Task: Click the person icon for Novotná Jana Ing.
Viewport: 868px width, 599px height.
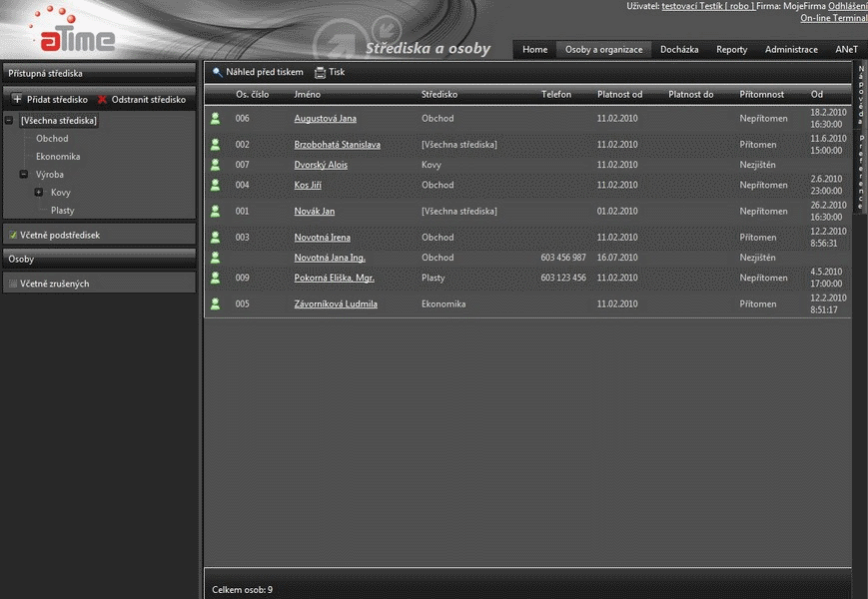Action: (216, 258)
